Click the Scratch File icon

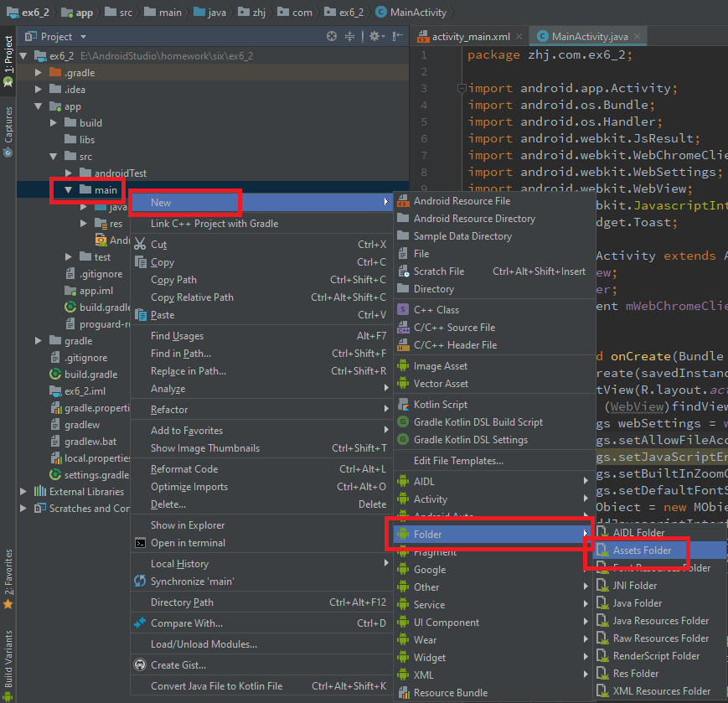(404, 271)
